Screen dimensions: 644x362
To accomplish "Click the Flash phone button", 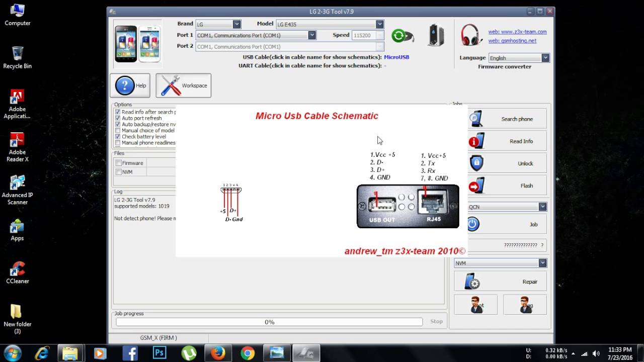I will coord(500,185).
